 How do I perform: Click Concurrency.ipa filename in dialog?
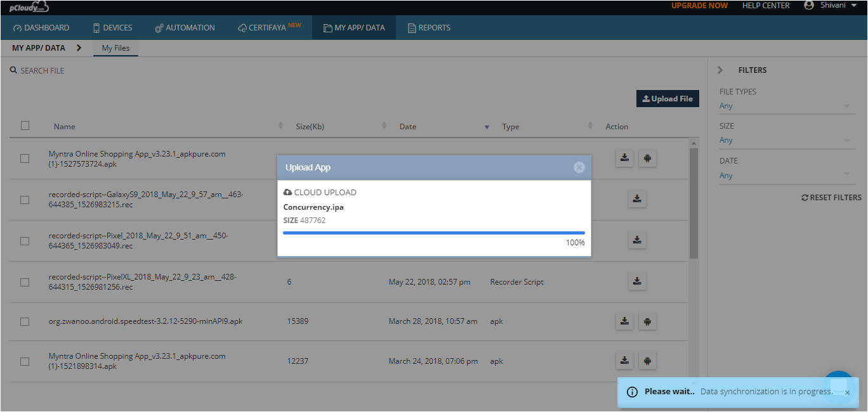coord(313,207)
